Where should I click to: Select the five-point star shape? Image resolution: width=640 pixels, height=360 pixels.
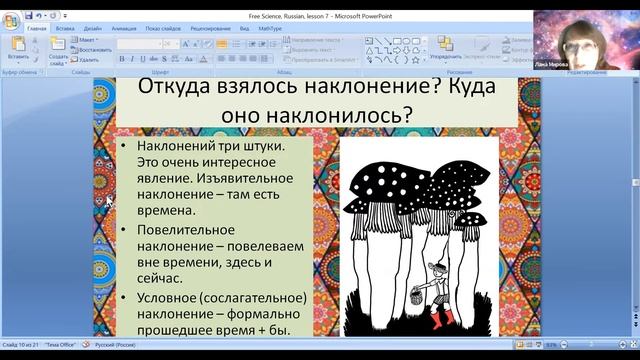click(416, 60)
